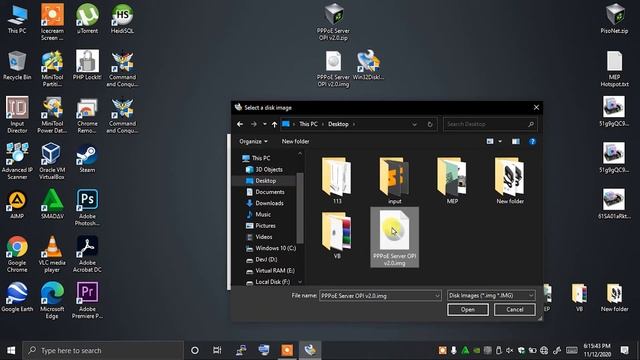Select Virtual RAM (E:) drive
640x360 pixels.
coord(269,271)
